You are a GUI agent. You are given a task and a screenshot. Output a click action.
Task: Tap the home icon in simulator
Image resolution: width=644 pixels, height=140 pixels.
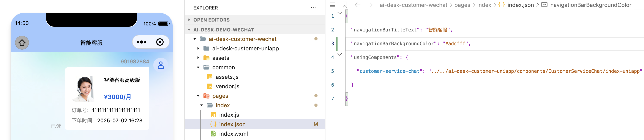[22, 43]
